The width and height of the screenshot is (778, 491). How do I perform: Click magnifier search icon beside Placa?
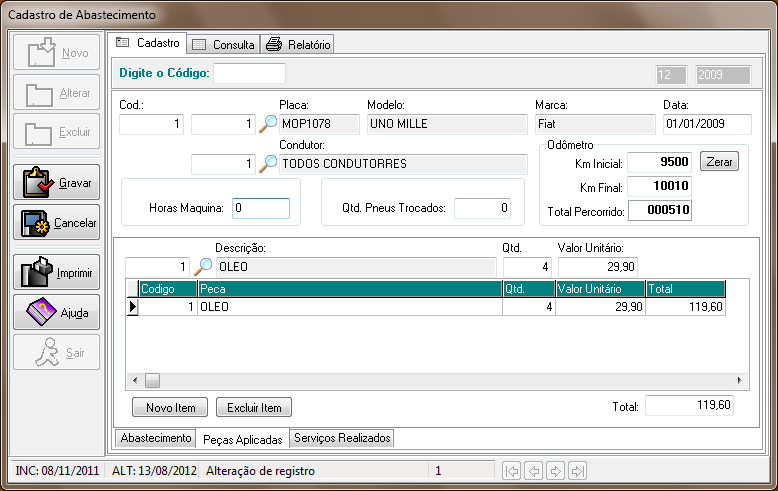point(268,124)
